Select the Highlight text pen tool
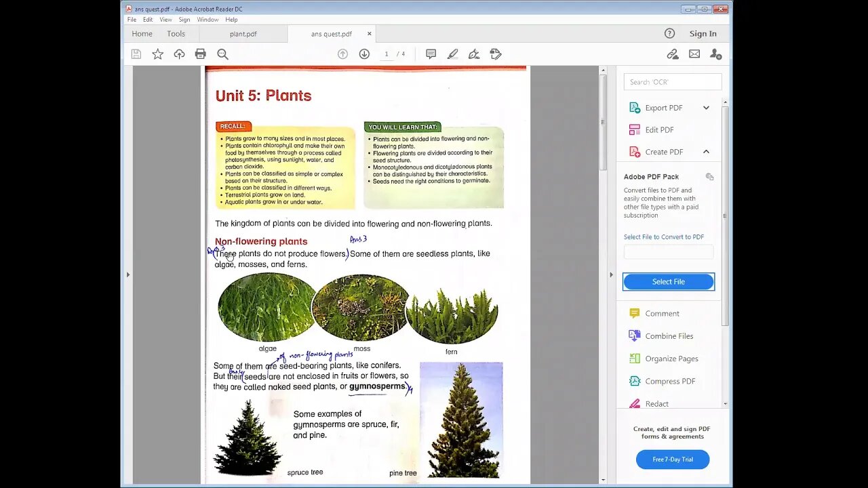 (452, 54)
